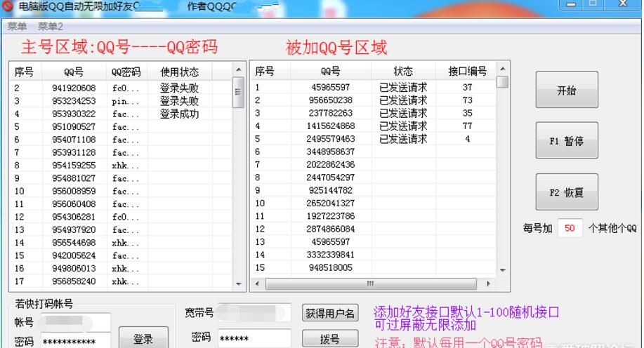Image resolution: width=644 pixels, height=348 pixels.
Task: Select target QQ 2022862436
Action: (374, 165)
